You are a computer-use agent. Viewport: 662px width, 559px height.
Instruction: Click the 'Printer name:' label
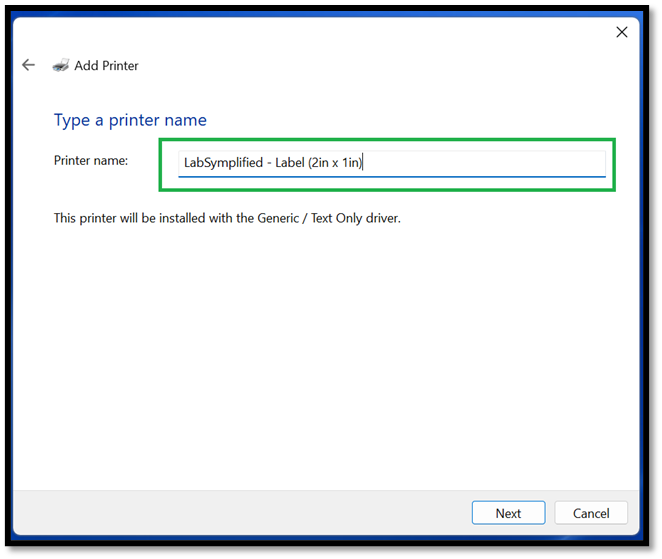pyautogui.click(x=91, y=160)
